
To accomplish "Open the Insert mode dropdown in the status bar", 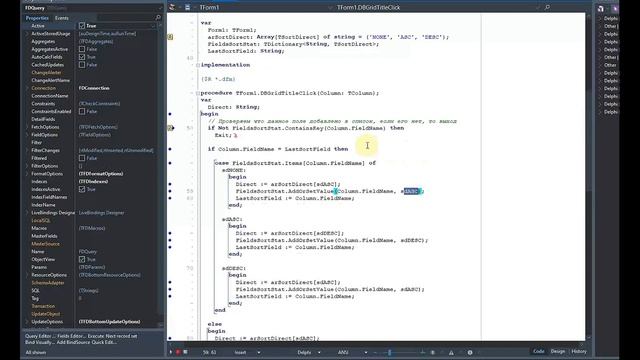I will click(258, 352).
